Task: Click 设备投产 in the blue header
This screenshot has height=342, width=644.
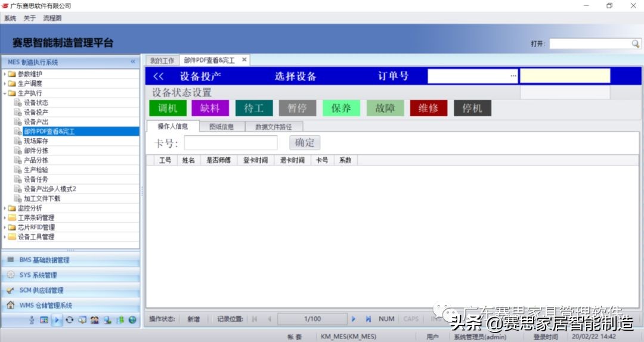Action: click(200, 76)
